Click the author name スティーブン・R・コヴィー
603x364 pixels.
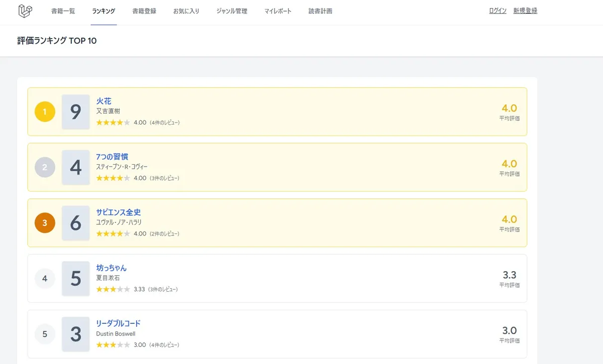click(122, 167)
